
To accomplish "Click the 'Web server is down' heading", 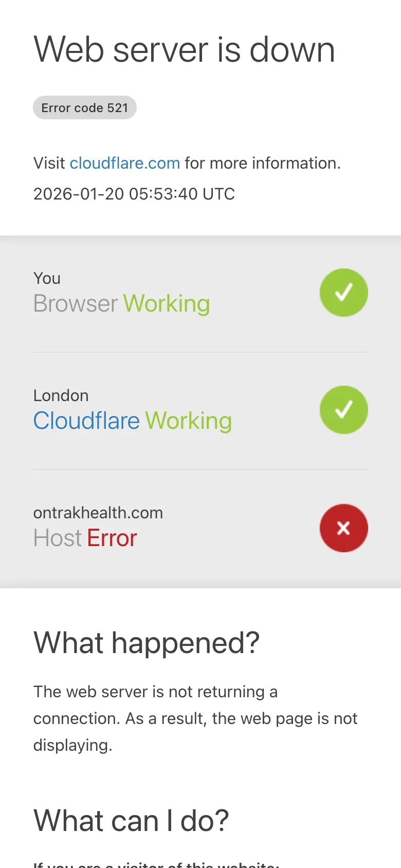I will pyautogui.click(x=185, y=50).
